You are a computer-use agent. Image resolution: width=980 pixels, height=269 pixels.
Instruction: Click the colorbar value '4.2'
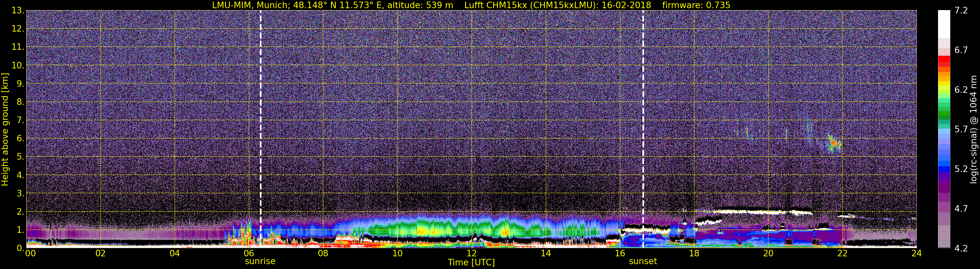961,248
